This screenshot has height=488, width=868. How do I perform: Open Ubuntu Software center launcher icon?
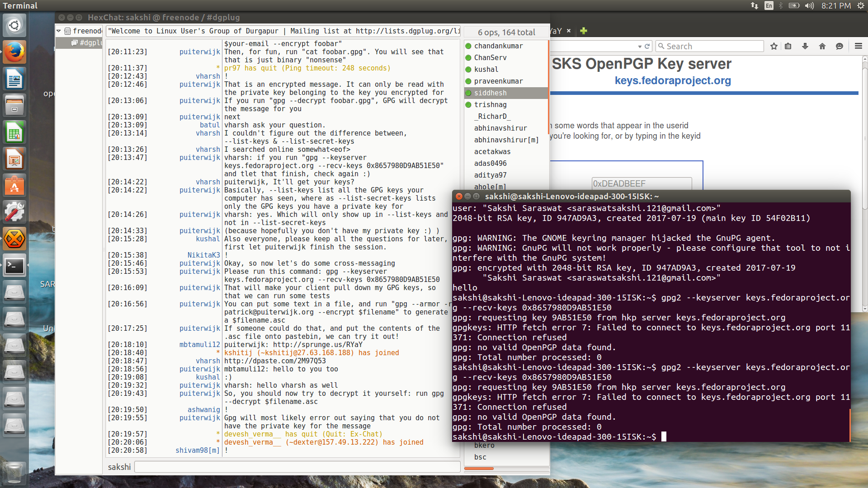coord(14,186)
